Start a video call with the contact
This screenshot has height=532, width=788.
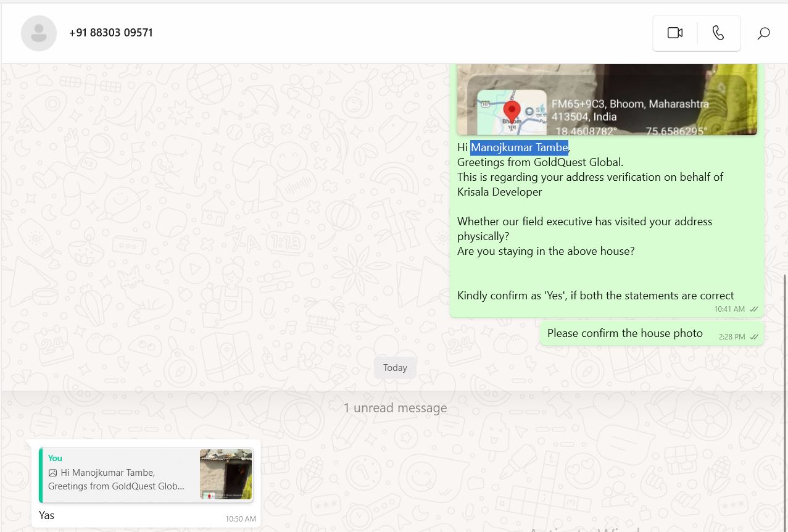click(x=675, y=33)
